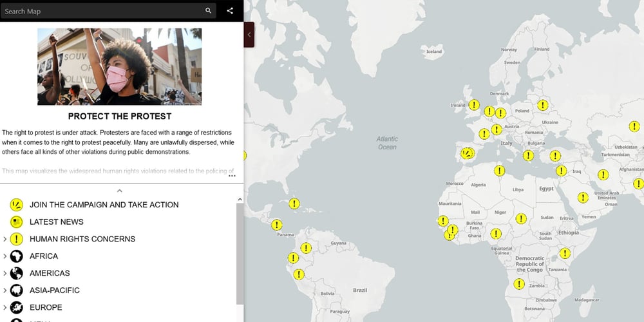
Task: Show more description text via ellipsis
Action: tap(232, 175)
